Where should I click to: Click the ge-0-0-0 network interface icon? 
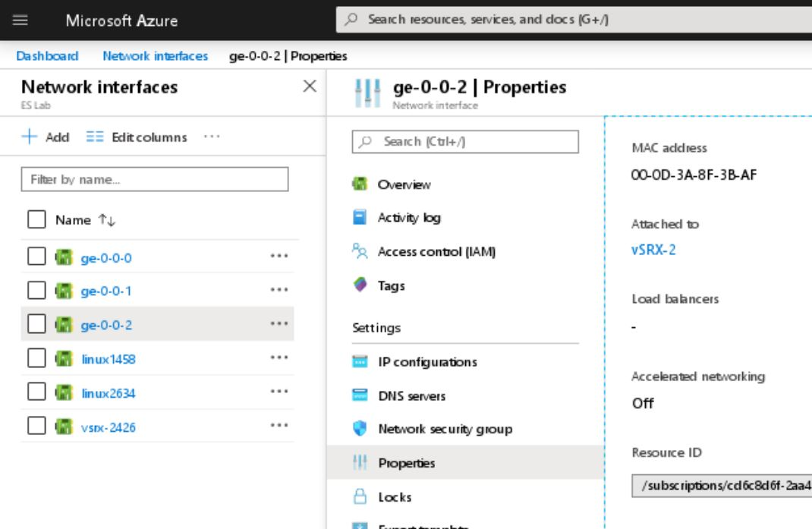(x=64, y=257)
